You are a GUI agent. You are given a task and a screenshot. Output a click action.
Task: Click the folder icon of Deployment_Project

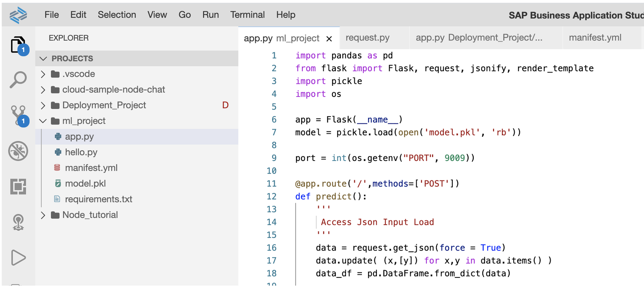click(x=55, y=105)
